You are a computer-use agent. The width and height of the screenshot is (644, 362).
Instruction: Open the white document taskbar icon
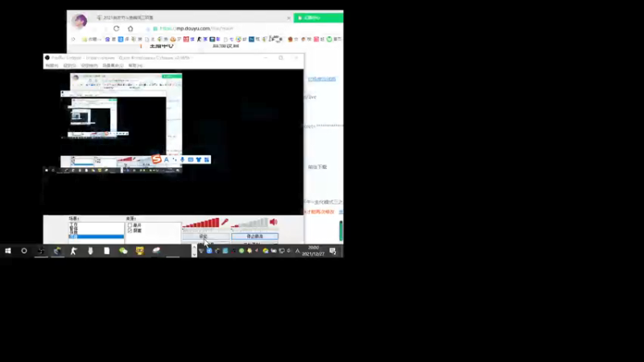point(107,251)
